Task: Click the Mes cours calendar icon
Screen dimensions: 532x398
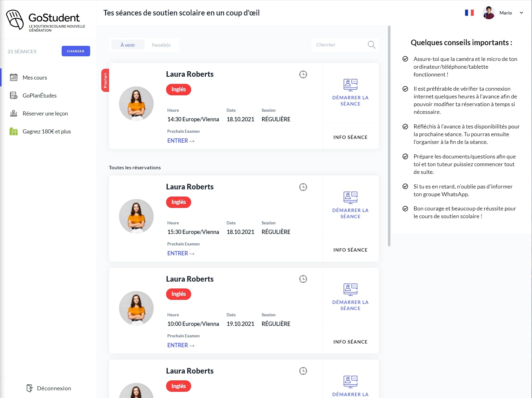Action: click(x=14, y=77)
